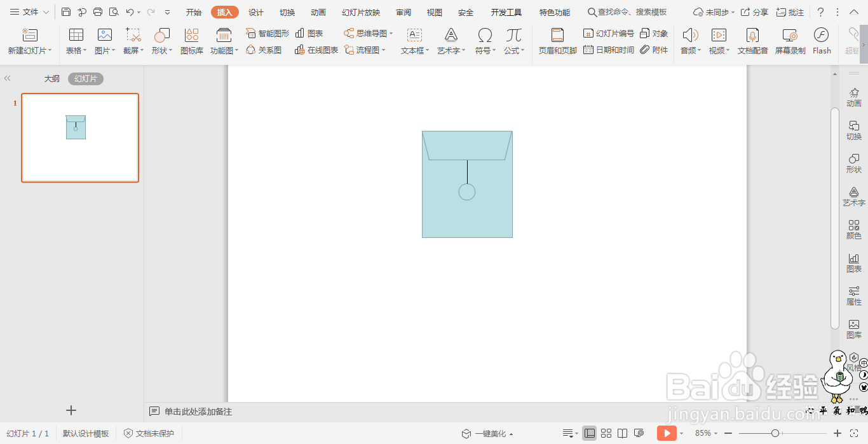Open the 动画 panel in right sidebar
The image size is (868, 444).
(854, 97)
